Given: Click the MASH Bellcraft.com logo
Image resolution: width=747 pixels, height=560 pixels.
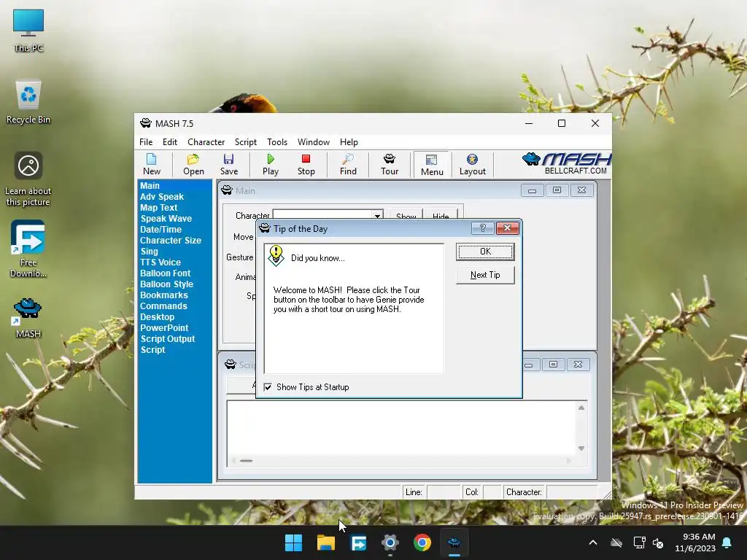Looking at the screenshot, I should tap(566, 164).
